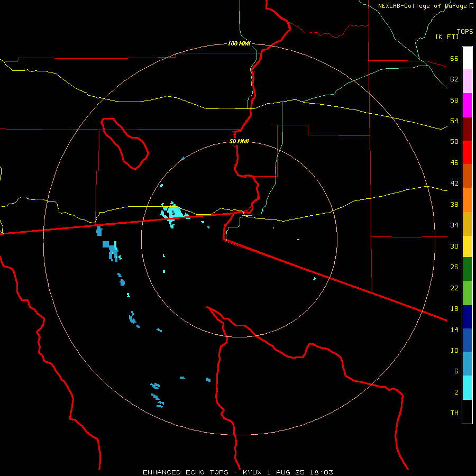The image size is (476, 476).
Task: Click the 26 legend value
Action: coord(454,267)
